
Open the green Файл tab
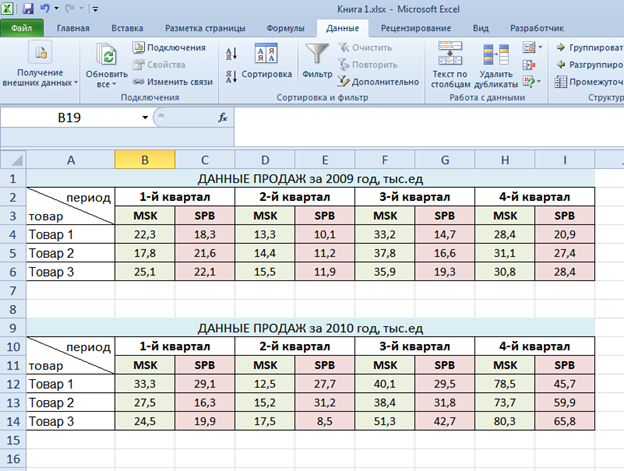click(x=22, y=29)
